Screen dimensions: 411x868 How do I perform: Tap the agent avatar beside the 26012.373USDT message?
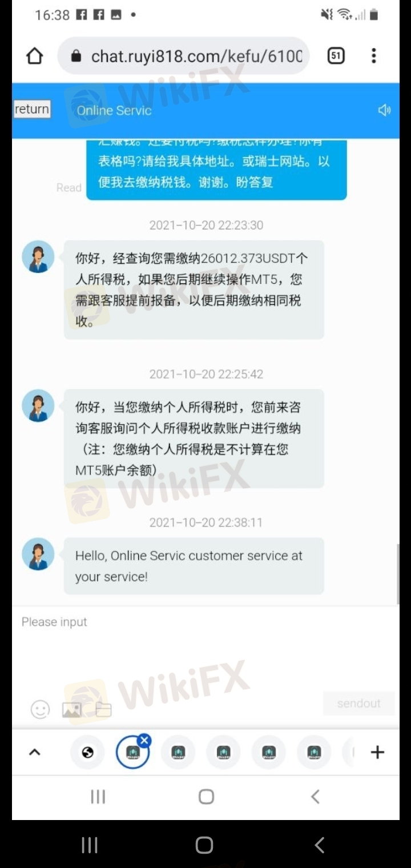click(x=38, y=256)
